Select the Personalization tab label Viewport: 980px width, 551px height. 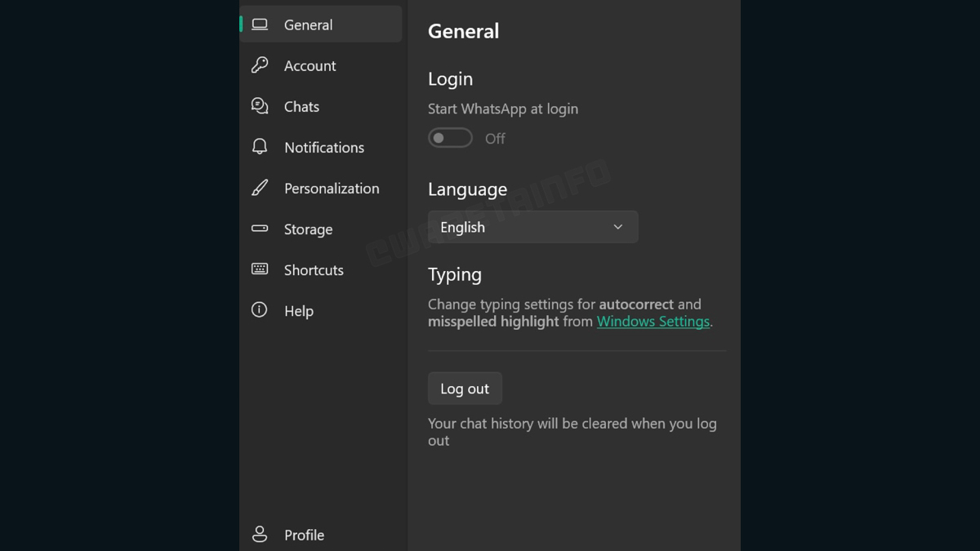click(x=332, y=189)
